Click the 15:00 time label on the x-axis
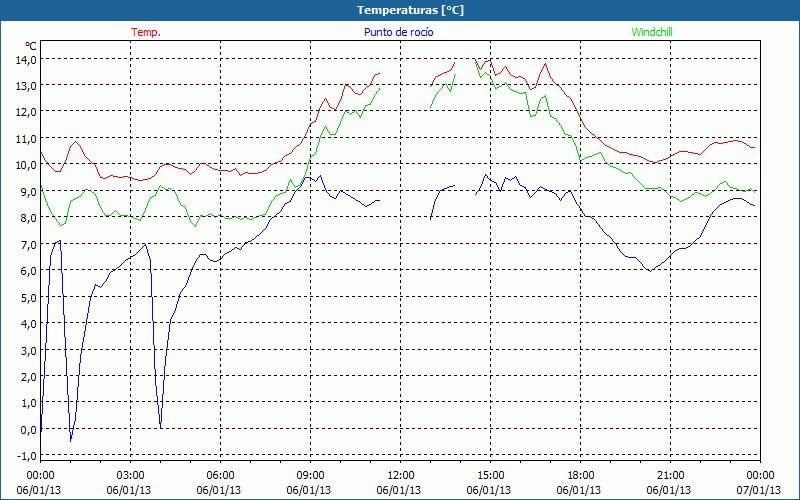 [x=490, y=475]
